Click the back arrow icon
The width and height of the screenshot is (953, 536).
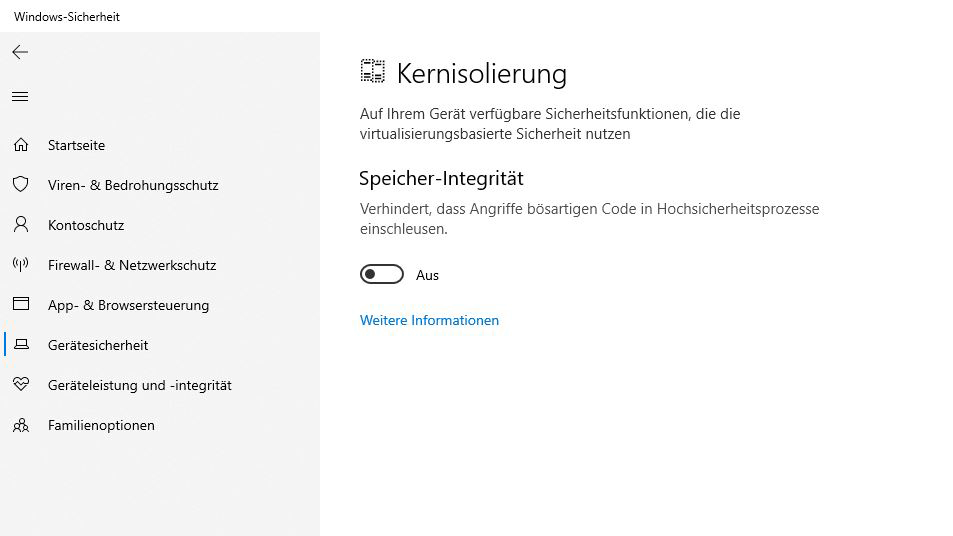[x=20, y=52]
